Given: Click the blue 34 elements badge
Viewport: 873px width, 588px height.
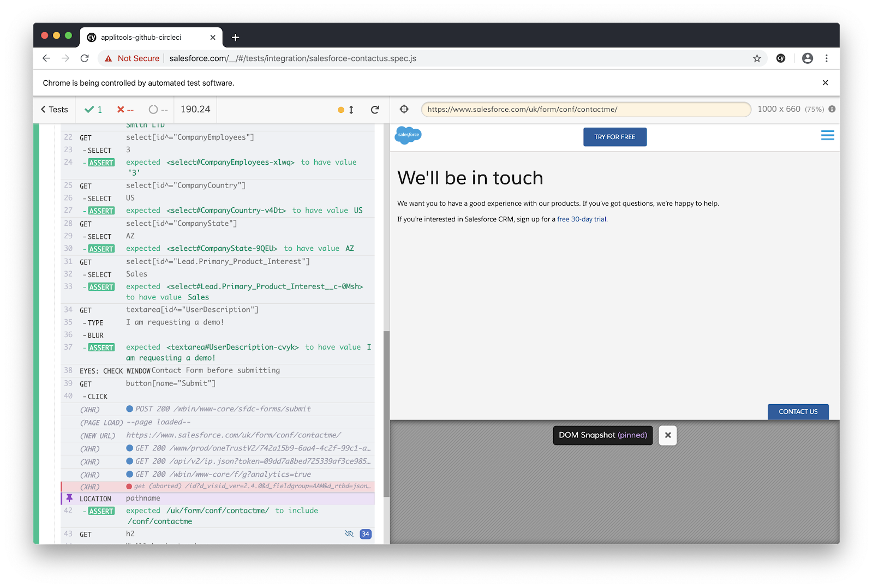Looking at the screenshot, I should tap(366, 534).
